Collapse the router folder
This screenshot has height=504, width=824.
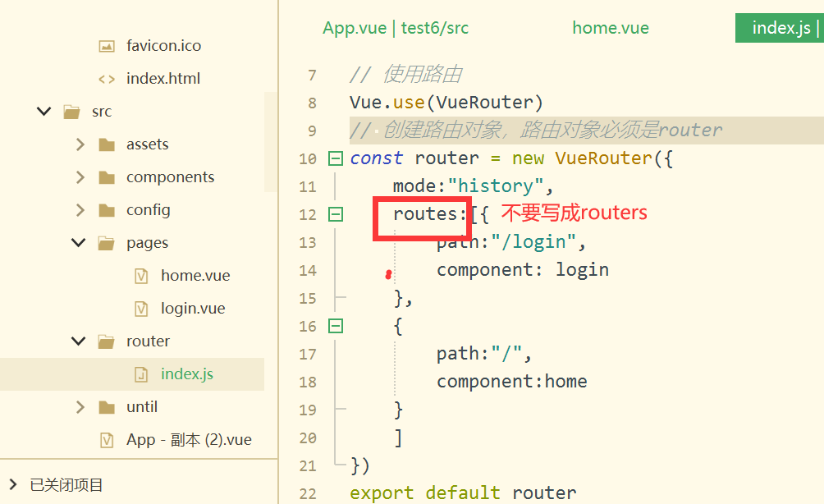(x=78, y=341)
